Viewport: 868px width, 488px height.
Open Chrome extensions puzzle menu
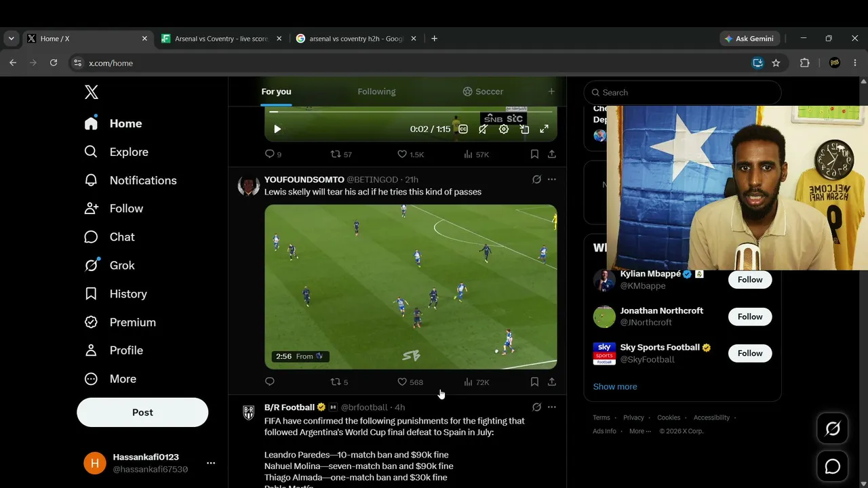[x=805, y=63]
